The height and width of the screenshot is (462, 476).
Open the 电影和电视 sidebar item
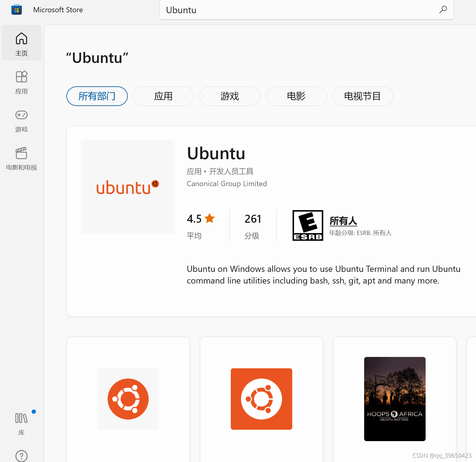pos(22,159)
